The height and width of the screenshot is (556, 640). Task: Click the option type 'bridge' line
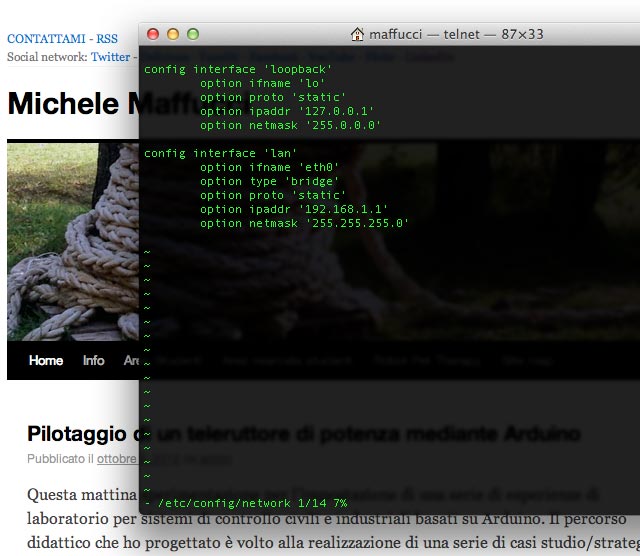270,181
